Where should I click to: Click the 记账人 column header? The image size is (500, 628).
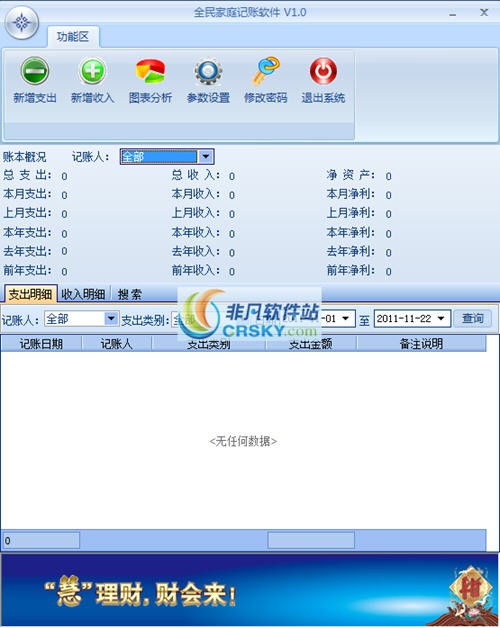pos(117,344)
